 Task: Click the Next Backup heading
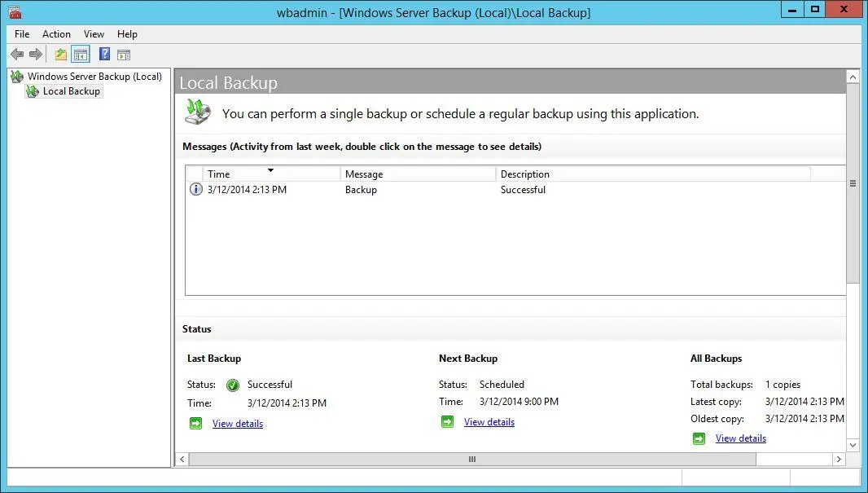click(x=468, y=359)
